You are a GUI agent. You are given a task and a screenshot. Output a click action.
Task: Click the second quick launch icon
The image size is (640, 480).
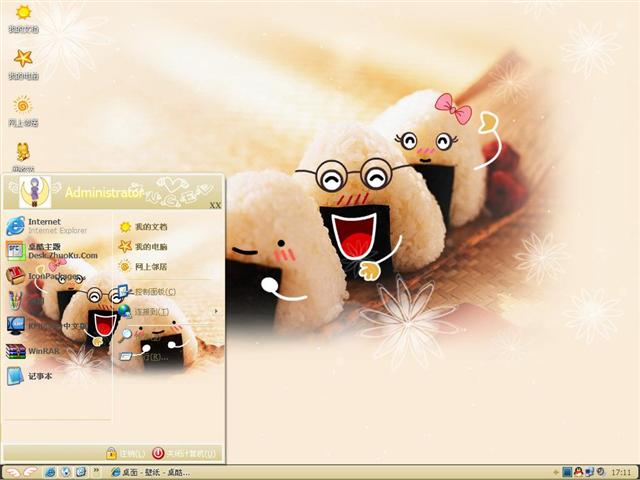[66, 472]
